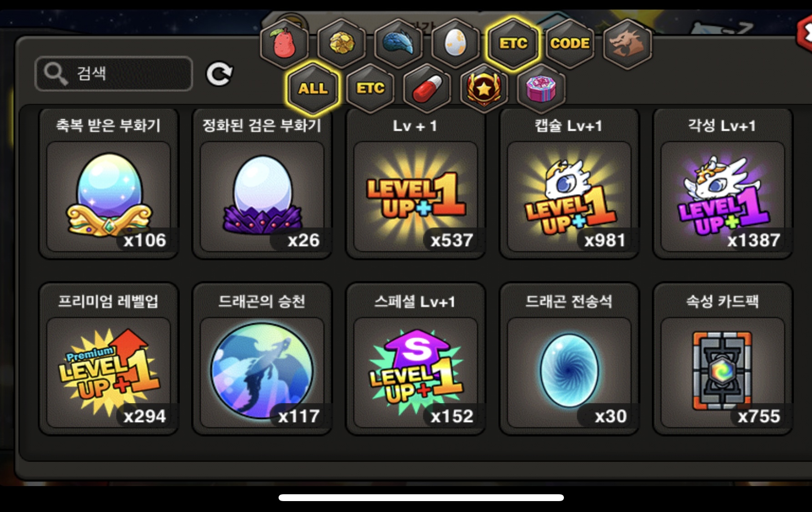
Task: Open the gold nugget category tab
Action: click(342, 44)
